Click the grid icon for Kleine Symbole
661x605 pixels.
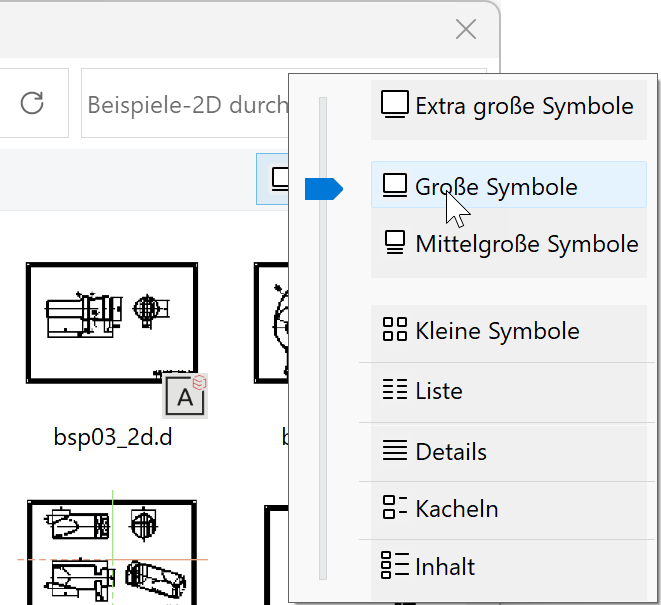pyautogui.click(x=395, y=331)
